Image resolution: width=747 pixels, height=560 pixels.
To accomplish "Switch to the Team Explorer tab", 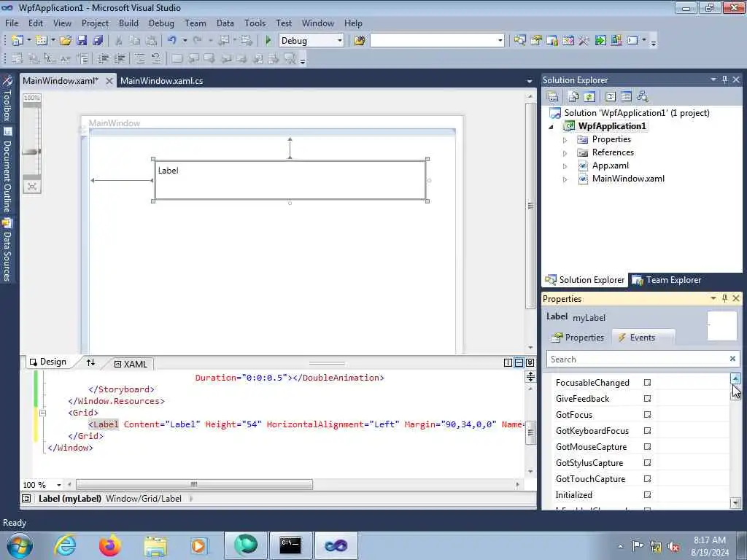I will pos(667,280).
